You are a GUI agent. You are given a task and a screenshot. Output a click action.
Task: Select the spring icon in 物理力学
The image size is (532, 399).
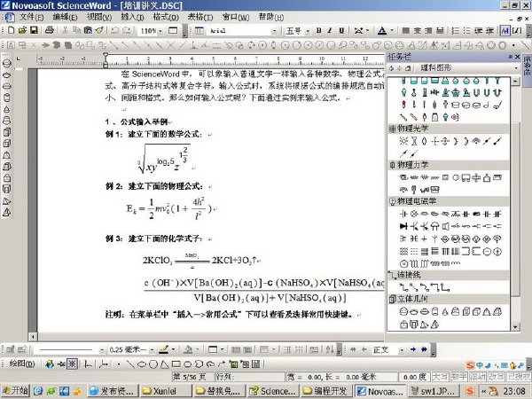[x=414, y=177]
